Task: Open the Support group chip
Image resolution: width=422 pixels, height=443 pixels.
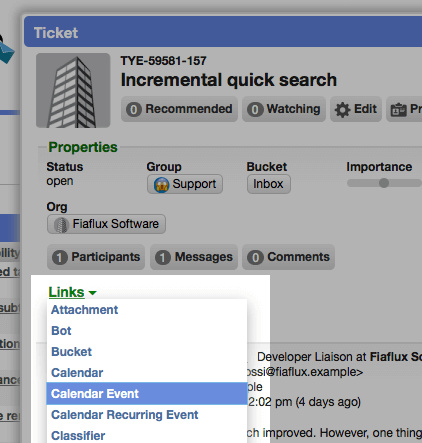Action: coord(185,184)
